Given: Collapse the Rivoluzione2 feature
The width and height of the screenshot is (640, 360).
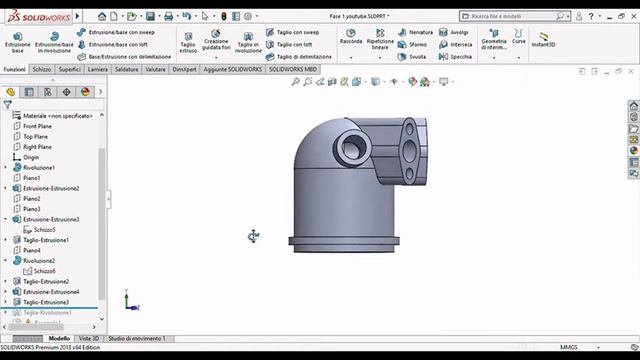Looking at the screenshot, I should pyautogui.click(x=5, y=260).
